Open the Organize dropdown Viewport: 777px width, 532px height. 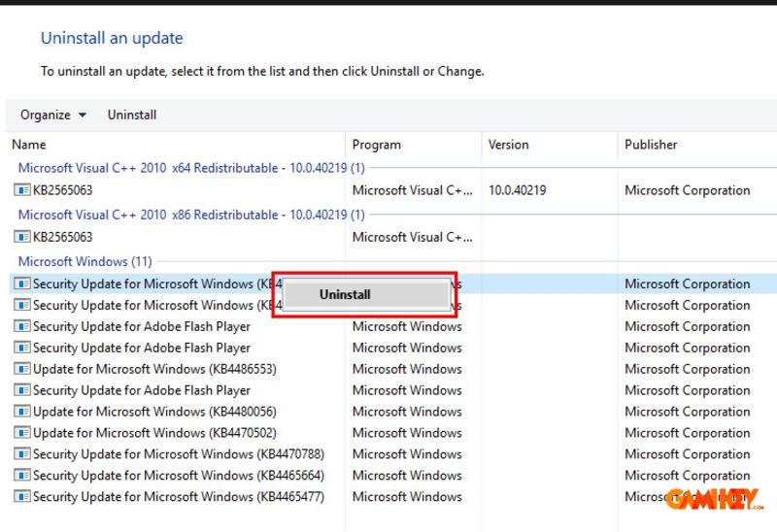(53, 115)
